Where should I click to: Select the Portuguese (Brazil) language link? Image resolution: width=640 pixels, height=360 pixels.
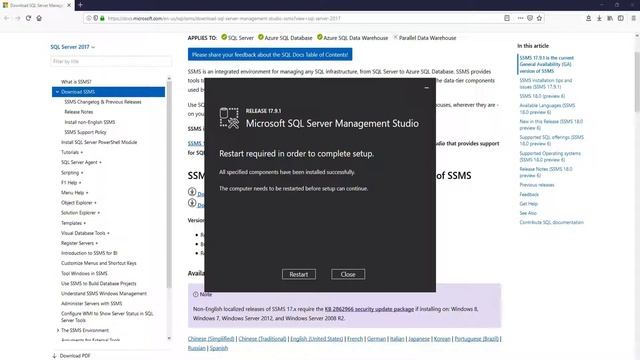coord(476,339)
